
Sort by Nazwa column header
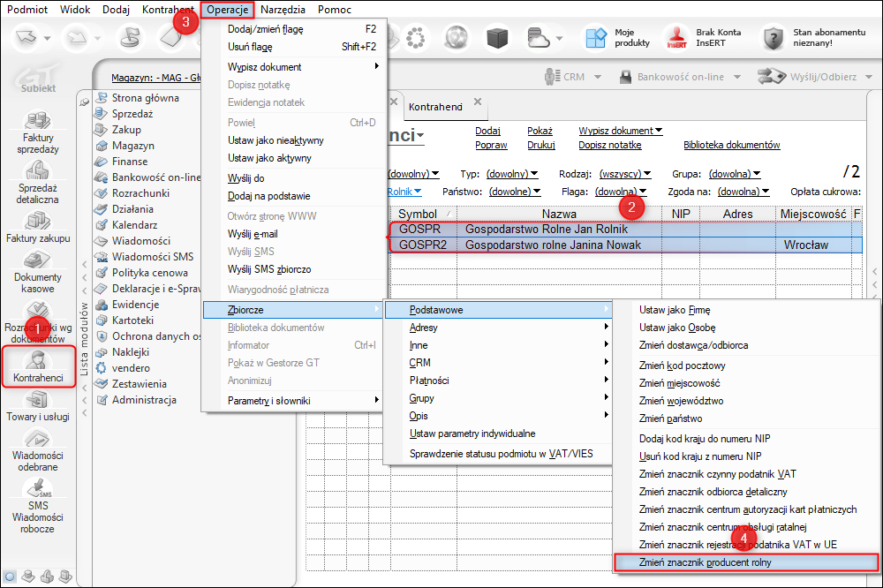click(559, 214)
